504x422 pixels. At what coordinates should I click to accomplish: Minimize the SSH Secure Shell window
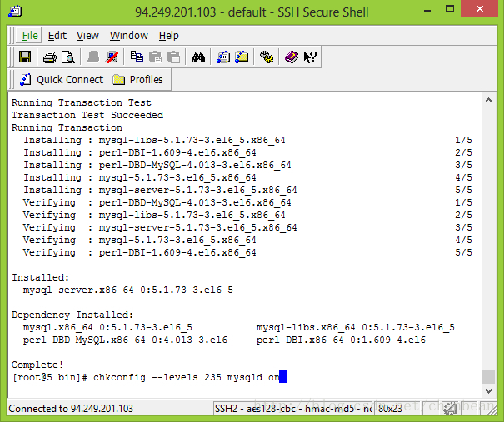point(427,10)
